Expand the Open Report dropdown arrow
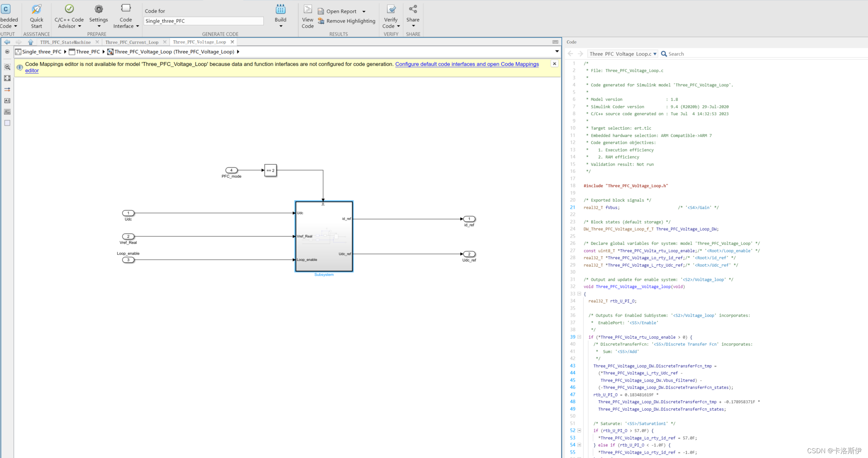 364,12
